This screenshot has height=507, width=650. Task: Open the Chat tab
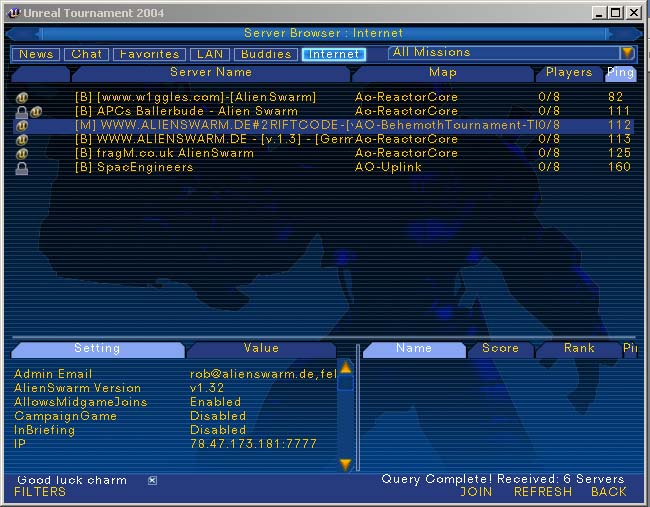(86, 54)
